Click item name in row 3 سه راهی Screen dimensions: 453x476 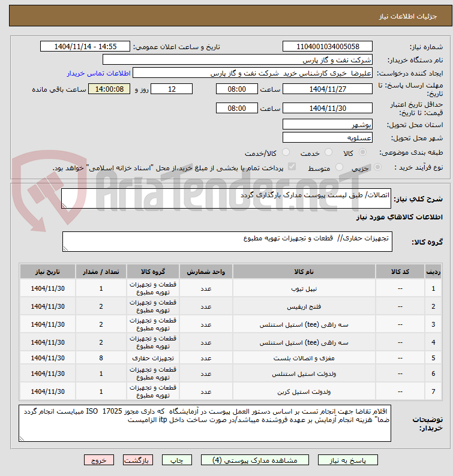click(x=304, y=324)
